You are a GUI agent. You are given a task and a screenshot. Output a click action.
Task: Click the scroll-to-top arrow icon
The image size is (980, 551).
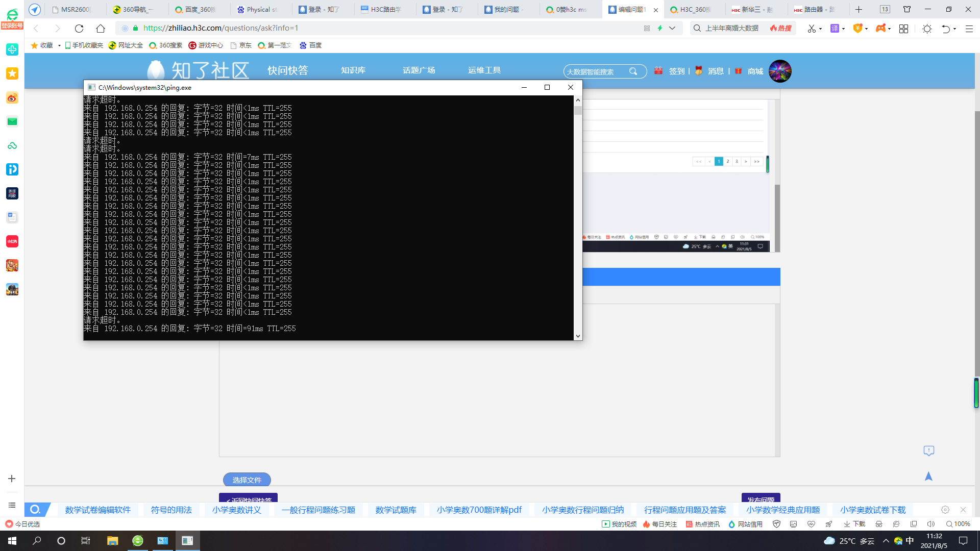928,476
